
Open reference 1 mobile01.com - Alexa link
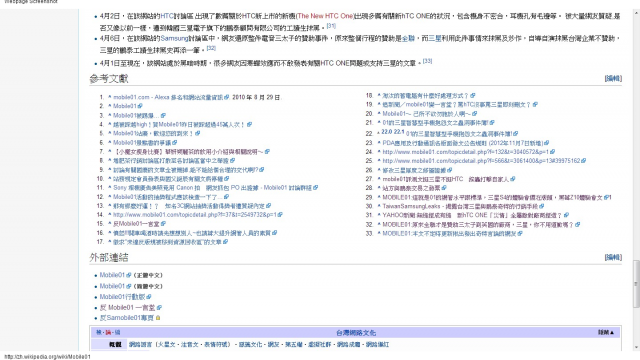point(168,97)
